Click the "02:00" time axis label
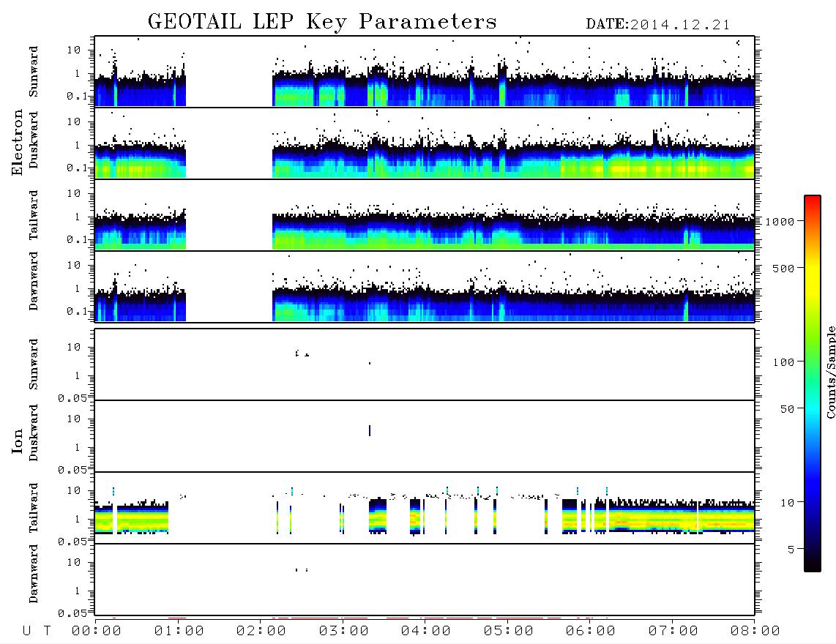This screenshot has width=836, height=644. click(x=261, y=631)
